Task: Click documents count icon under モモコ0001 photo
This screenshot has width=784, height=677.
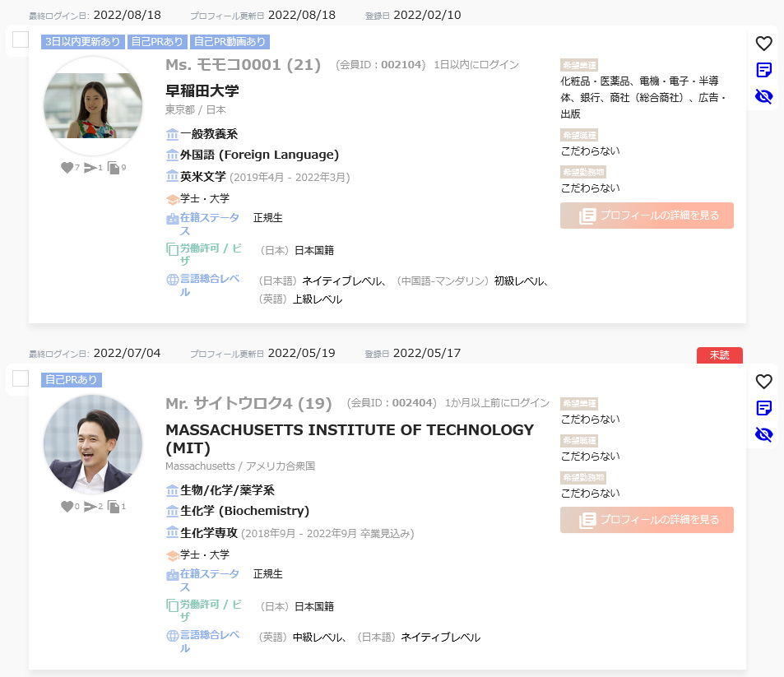Action: (x=117, y=168)
